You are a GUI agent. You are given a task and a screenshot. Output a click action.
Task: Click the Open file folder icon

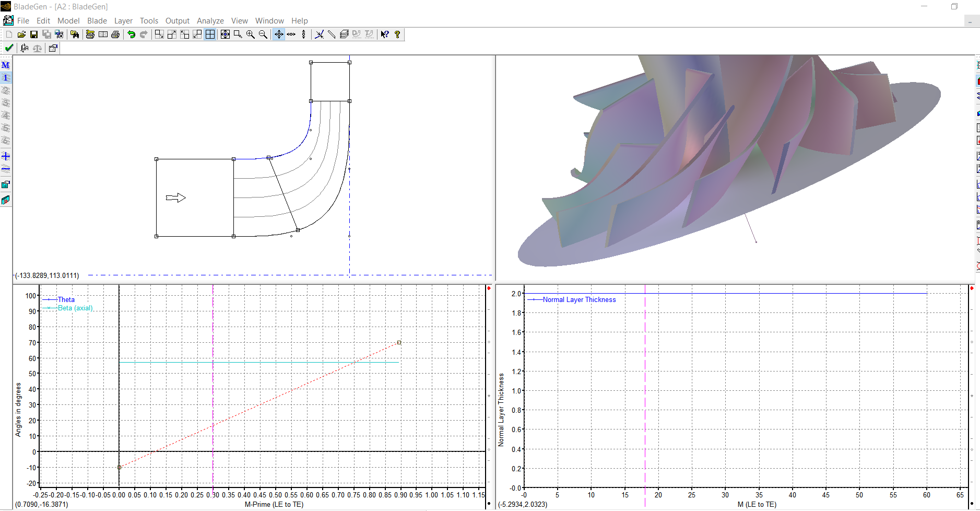click(21, 34)
